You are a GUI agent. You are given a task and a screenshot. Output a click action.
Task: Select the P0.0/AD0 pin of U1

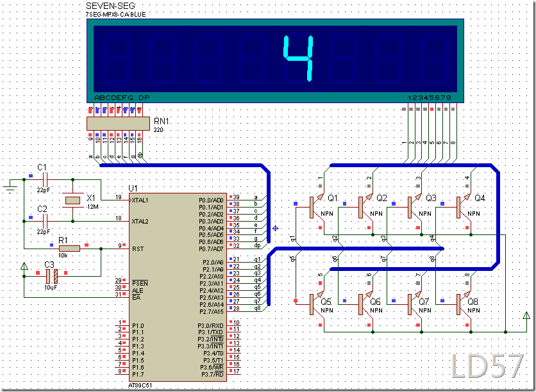coord(211,200)
